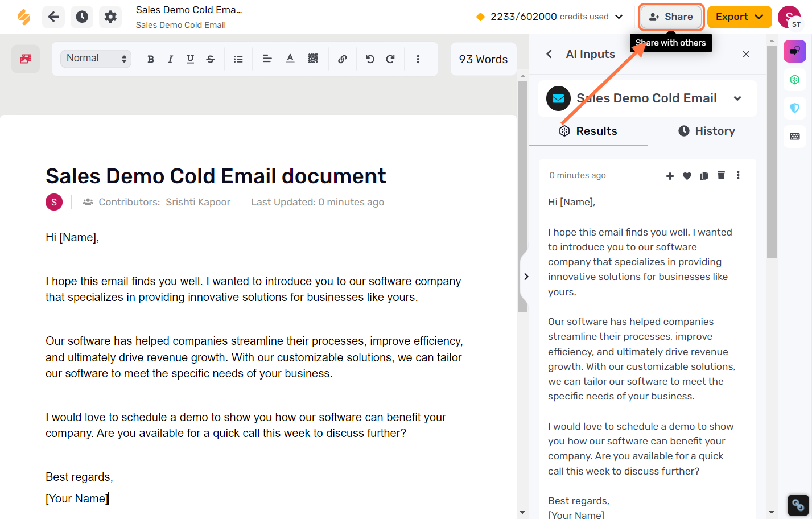This screenshot has height=519, width=812.
Task: Open the user profile avatar menu
Action: pos(789,17)
